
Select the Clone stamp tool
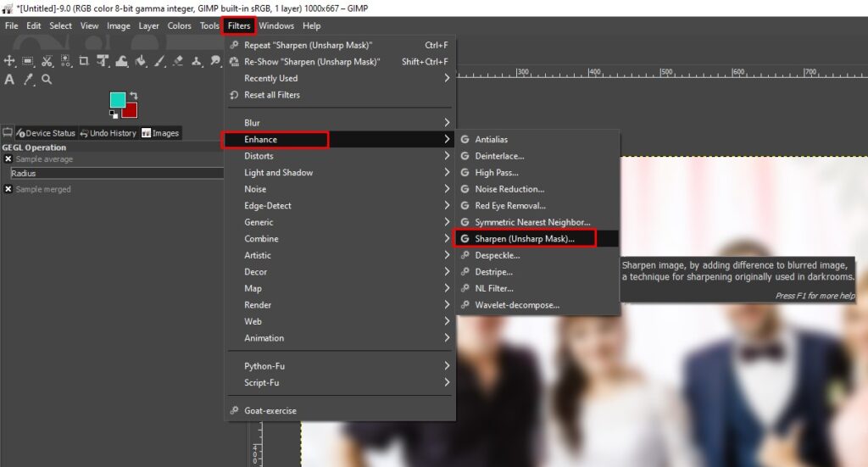[197, 61]
